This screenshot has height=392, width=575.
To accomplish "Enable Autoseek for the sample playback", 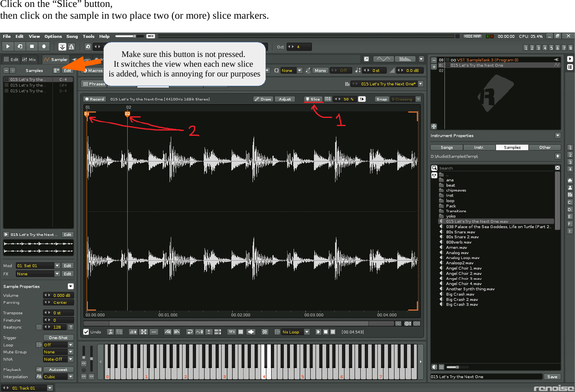I will 58,369.
